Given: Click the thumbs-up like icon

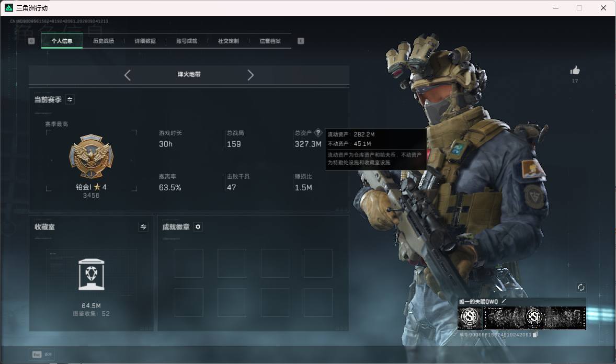Looking at the screenshot, I should 575,71.
